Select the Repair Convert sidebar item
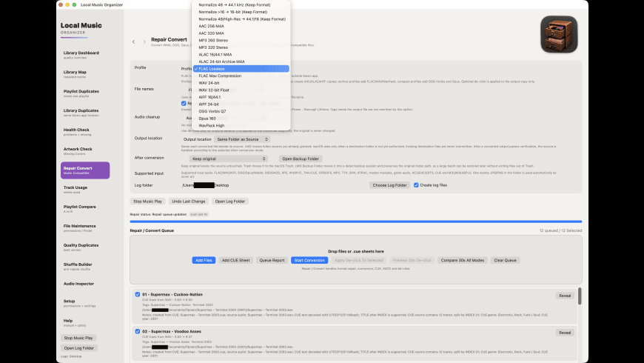The image size is (644, 363). tap(85, 170)
